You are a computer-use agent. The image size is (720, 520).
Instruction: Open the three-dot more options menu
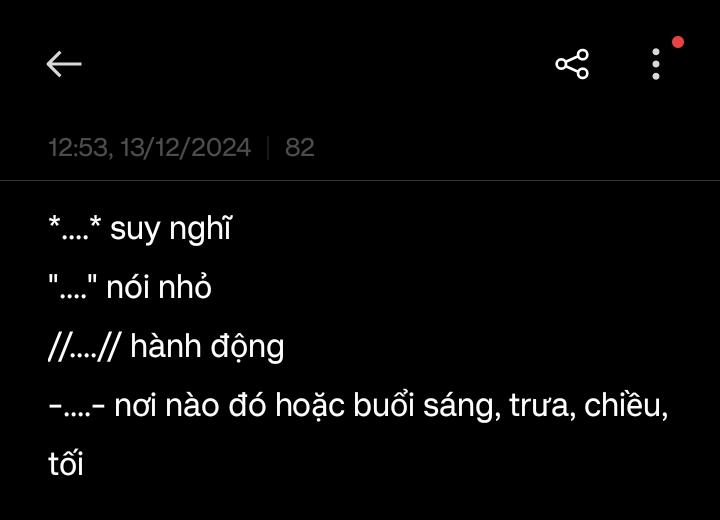tap(656, 64)
